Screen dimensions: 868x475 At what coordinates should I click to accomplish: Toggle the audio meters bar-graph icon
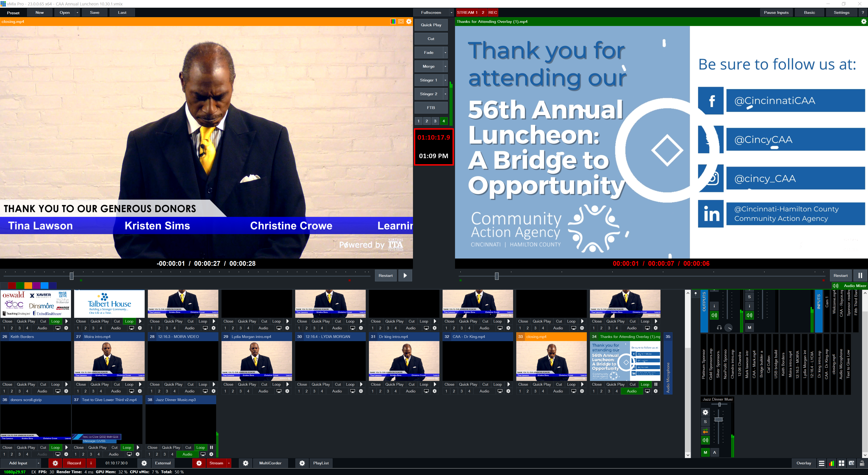(x=831, y=463)
